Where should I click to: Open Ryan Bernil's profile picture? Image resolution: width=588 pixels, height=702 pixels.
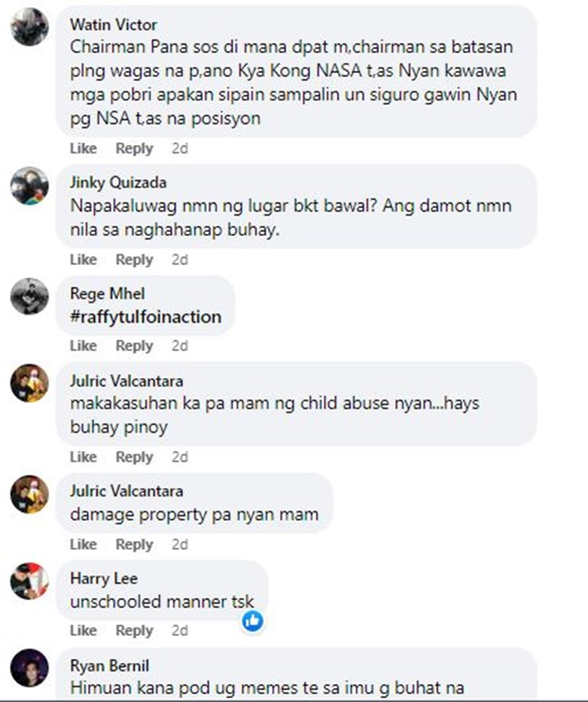pos(30,667)
